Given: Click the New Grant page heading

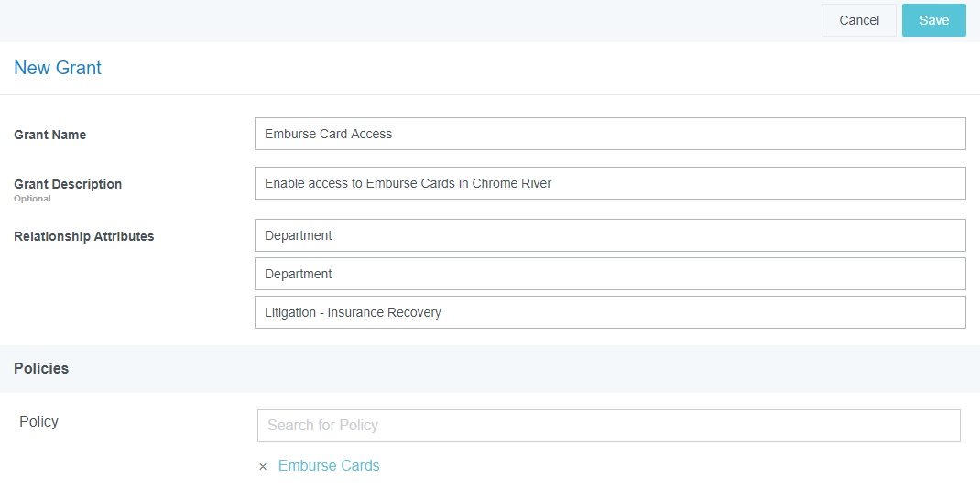Looking at the screenshot, I should point(58,68).
